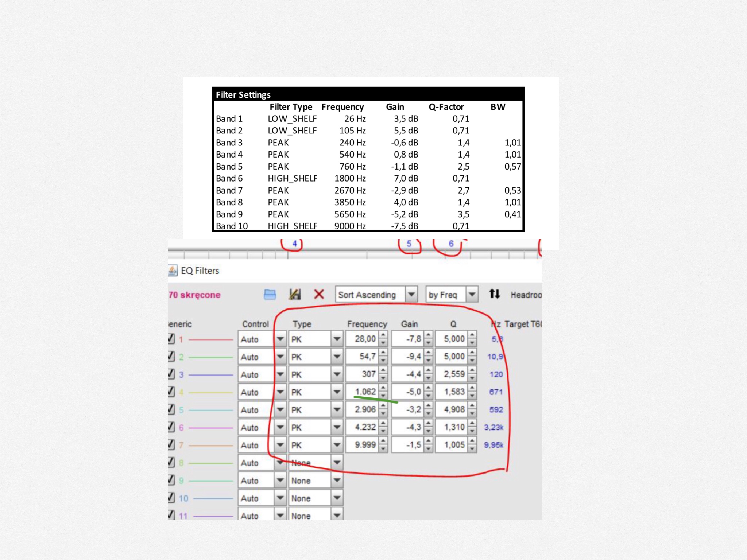Decrease Q of filter 5 with down arrow
The width and height of the screenshot is (747, 560).
(x=472, y=413)
